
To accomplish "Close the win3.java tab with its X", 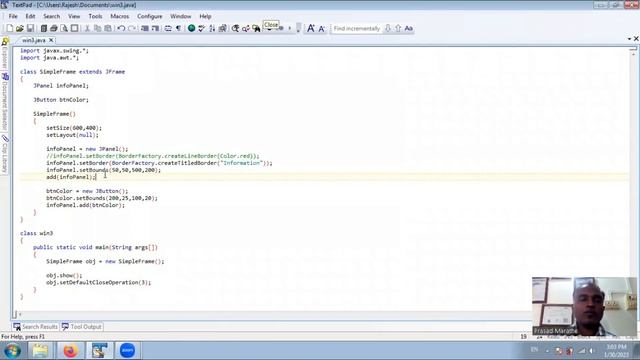I will [x=51, y=40].
